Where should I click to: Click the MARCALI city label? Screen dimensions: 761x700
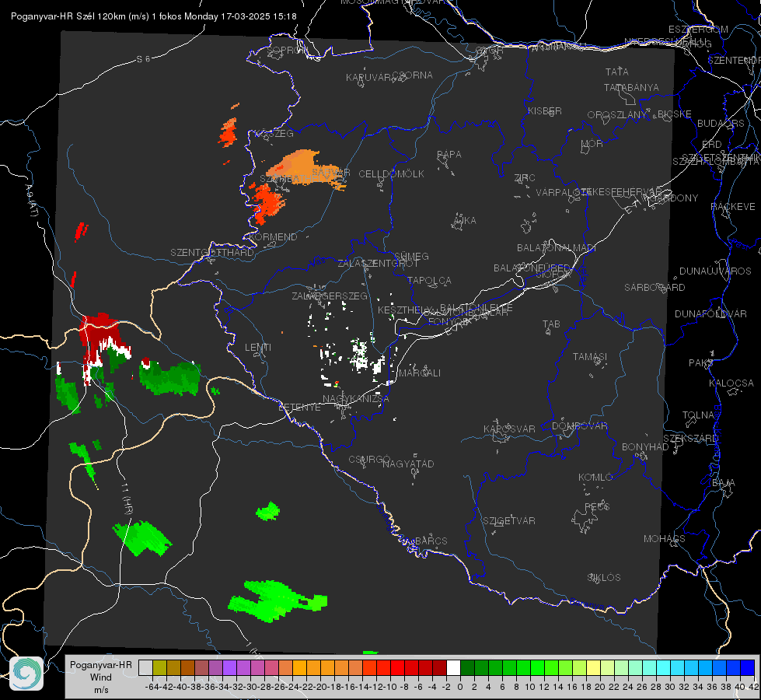pyautogui.click(x=420, y=373)
